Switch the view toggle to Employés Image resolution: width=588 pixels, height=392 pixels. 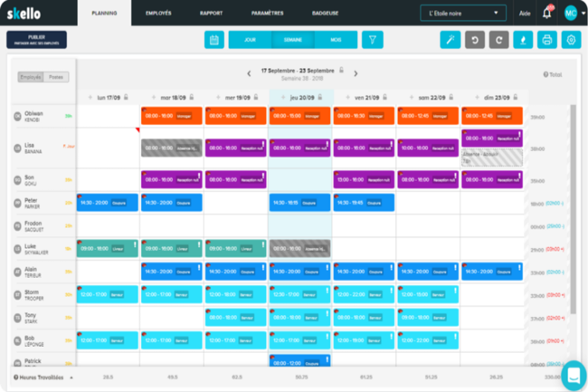(31, 77)
